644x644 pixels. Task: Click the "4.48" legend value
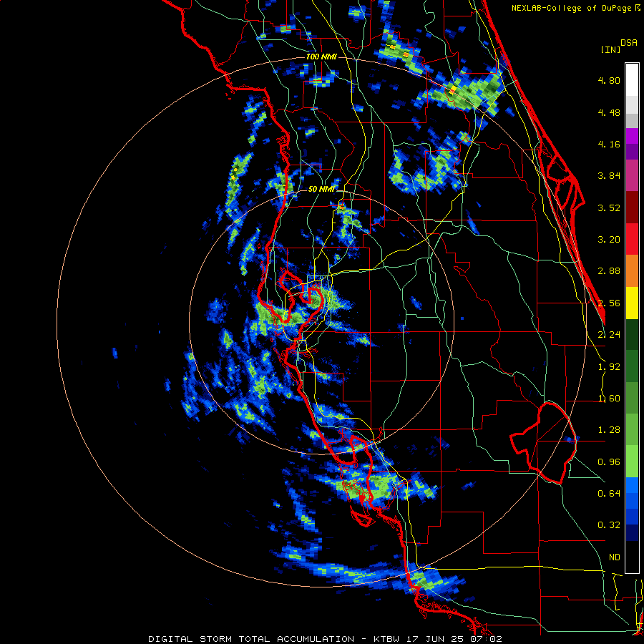tap(609, 112)
